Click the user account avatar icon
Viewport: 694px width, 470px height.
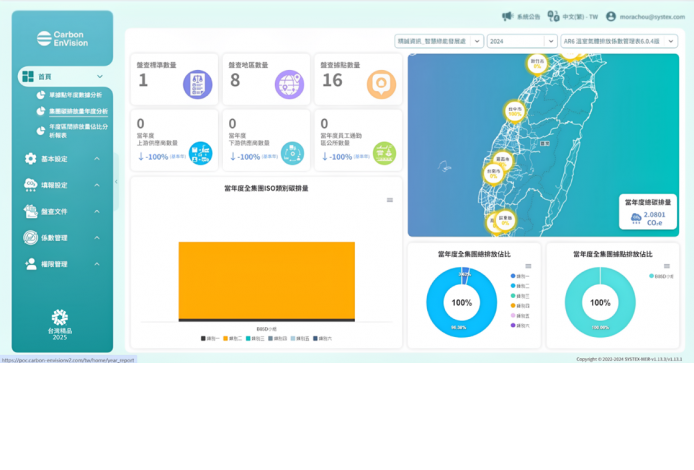coord(611,16)
